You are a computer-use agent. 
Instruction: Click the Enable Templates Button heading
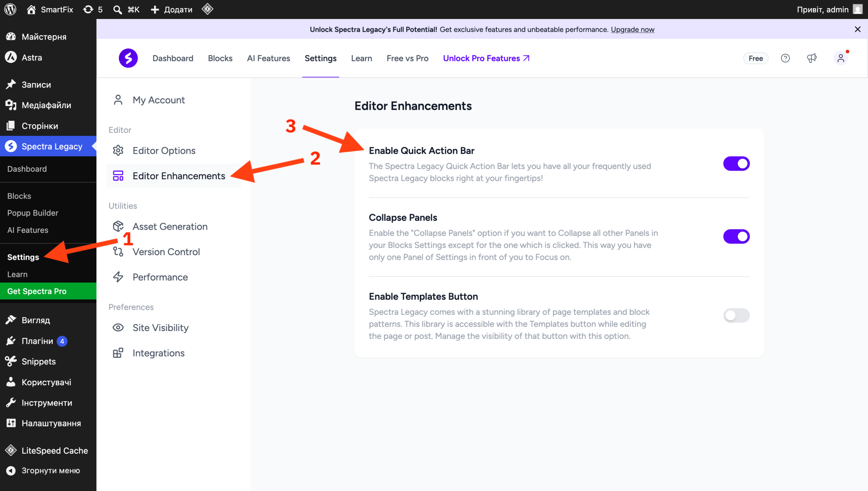click(423, 296)
